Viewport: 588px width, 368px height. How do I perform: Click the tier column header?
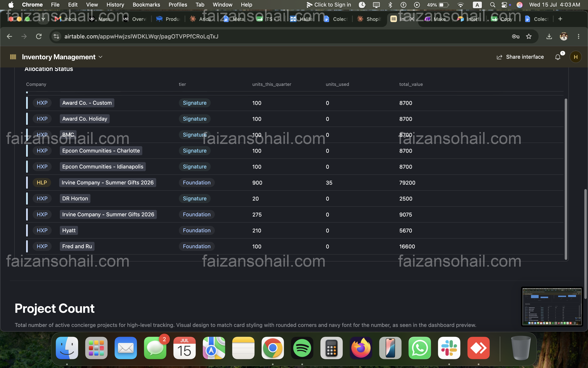point(182,84)
